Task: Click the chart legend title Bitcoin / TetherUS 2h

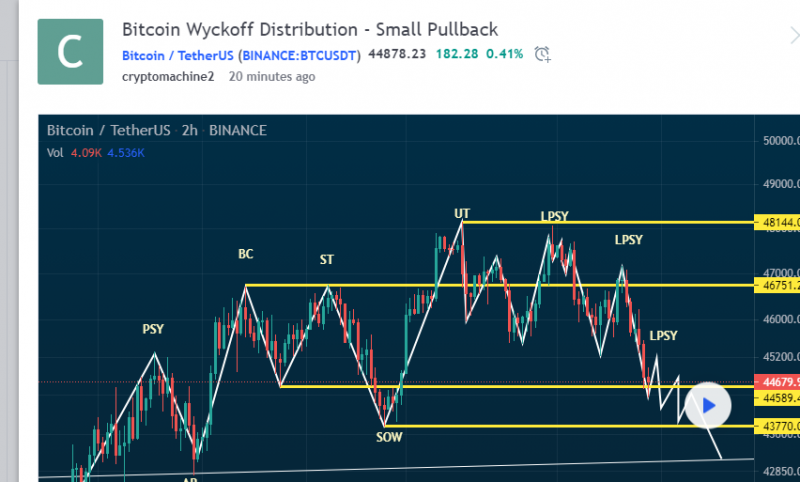Action: (x=157, y=131)
